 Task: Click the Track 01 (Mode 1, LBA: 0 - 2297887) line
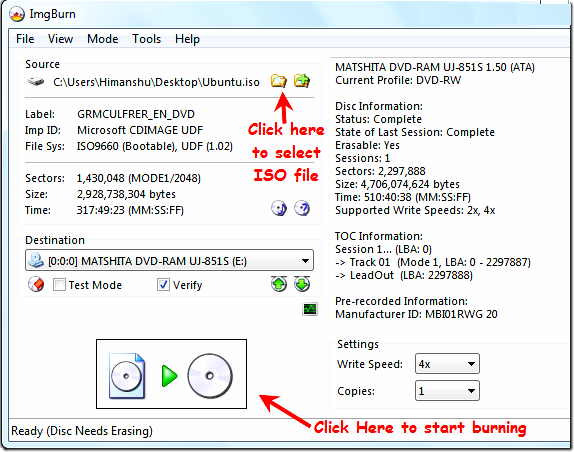pos(433,262)
